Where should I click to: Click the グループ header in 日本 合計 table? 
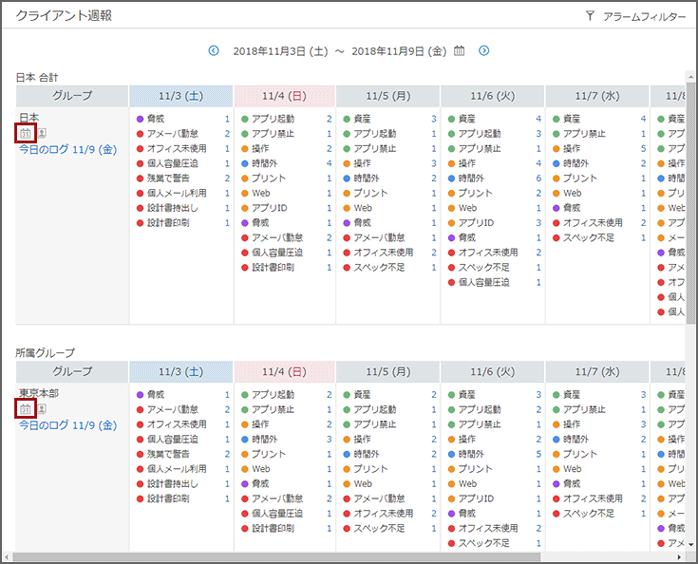coord(72,96)
